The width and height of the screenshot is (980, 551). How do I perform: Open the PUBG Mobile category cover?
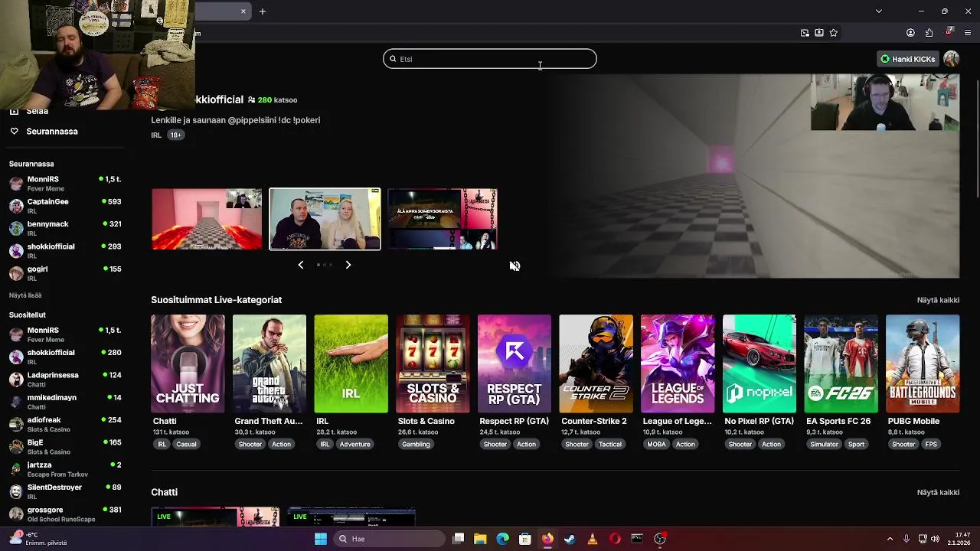[923, 364]
